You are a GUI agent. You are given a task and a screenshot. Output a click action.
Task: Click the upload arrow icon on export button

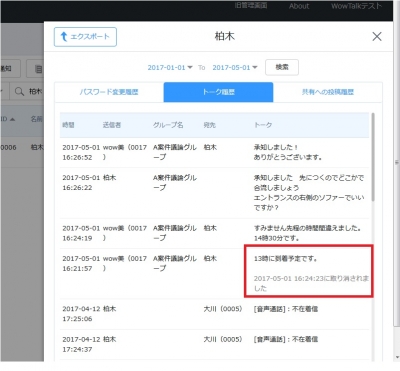[x=64, y=37]
